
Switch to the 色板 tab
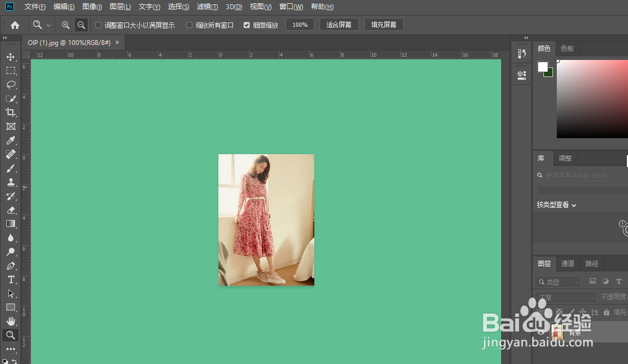567,49
